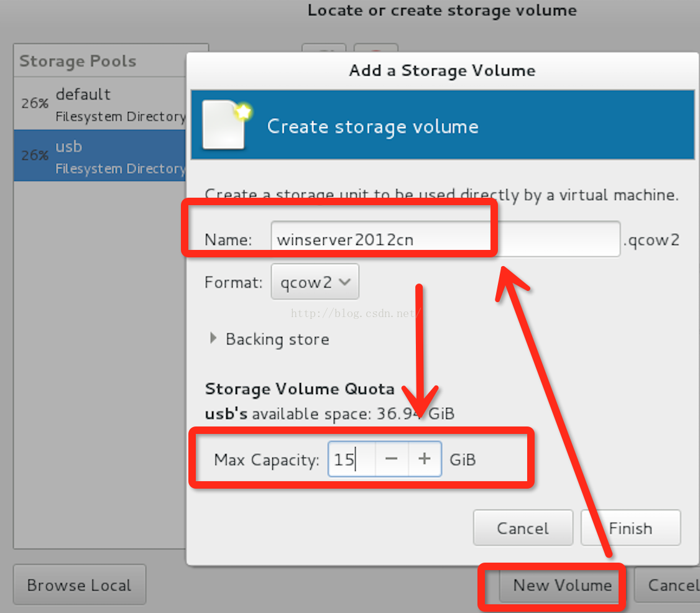Click the Max Capacity value field

352,459
